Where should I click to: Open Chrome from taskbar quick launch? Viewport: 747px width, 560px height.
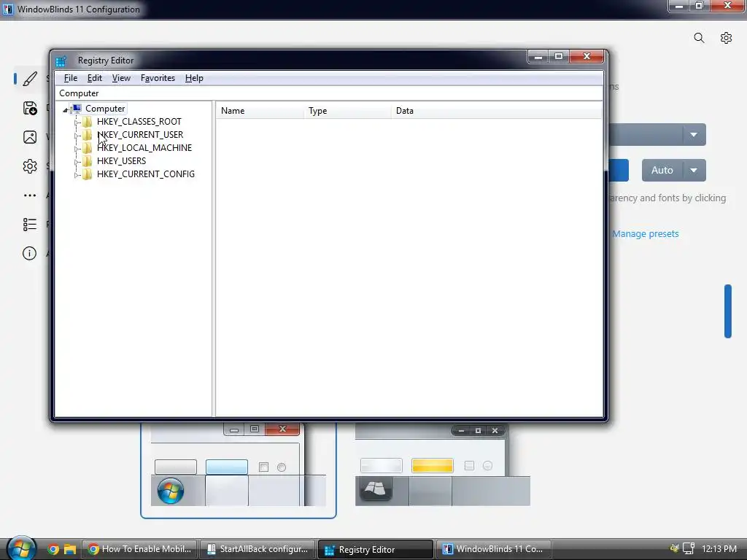click(53, 550)
